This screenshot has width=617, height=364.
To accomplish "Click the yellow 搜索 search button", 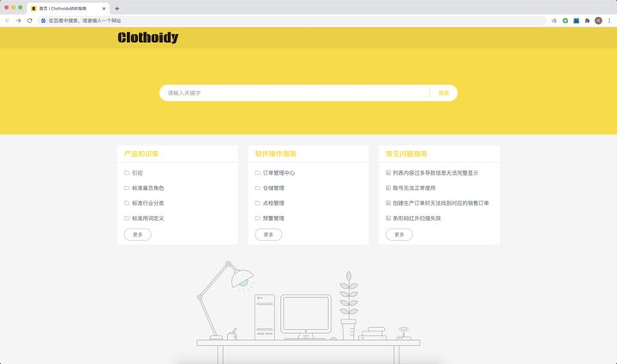I will click(444, 93).
